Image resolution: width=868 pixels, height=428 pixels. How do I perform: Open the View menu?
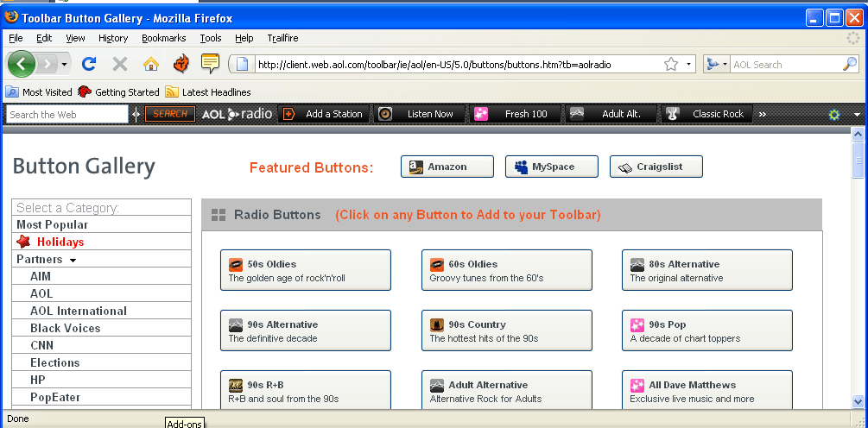pos(75,38)
